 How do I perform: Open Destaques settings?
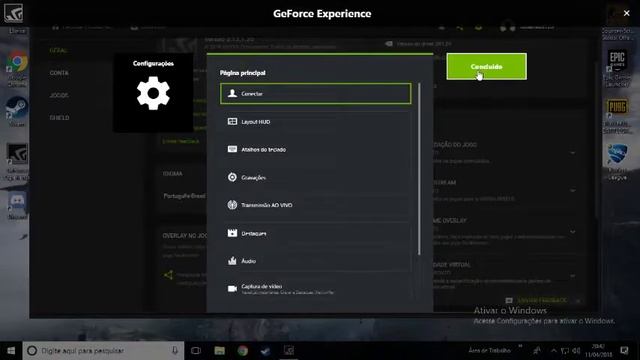coord(316,233)
